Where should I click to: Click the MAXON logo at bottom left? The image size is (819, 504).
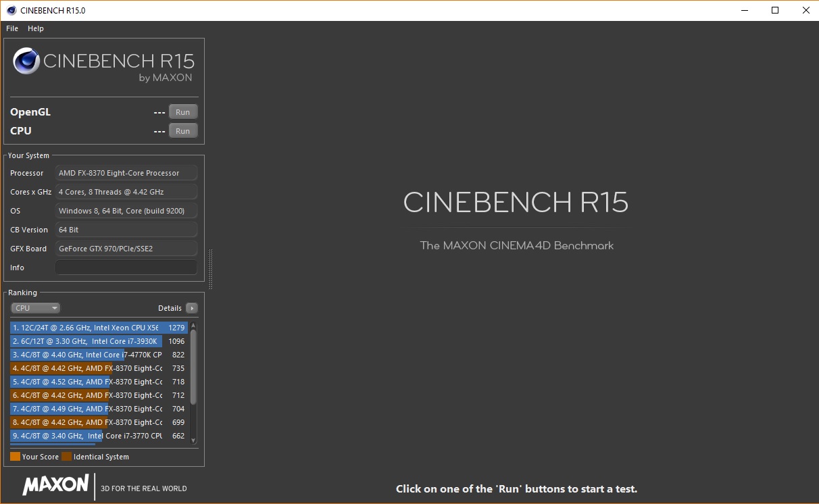[x=55, y=485]
